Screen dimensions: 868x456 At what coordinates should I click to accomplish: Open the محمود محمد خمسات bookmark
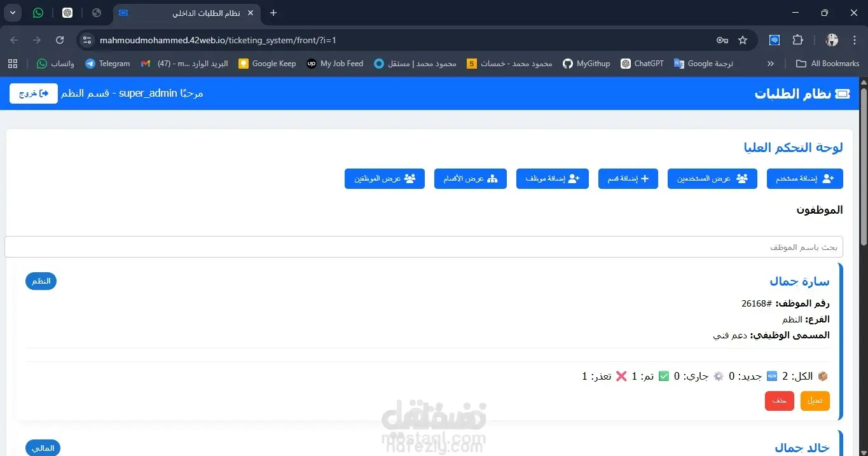509,64
